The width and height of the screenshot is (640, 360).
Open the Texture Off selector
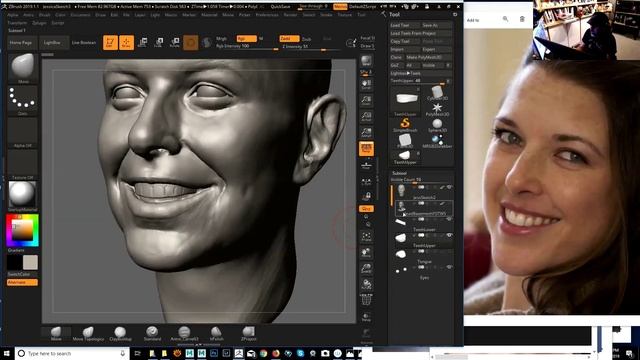(23, 164)
